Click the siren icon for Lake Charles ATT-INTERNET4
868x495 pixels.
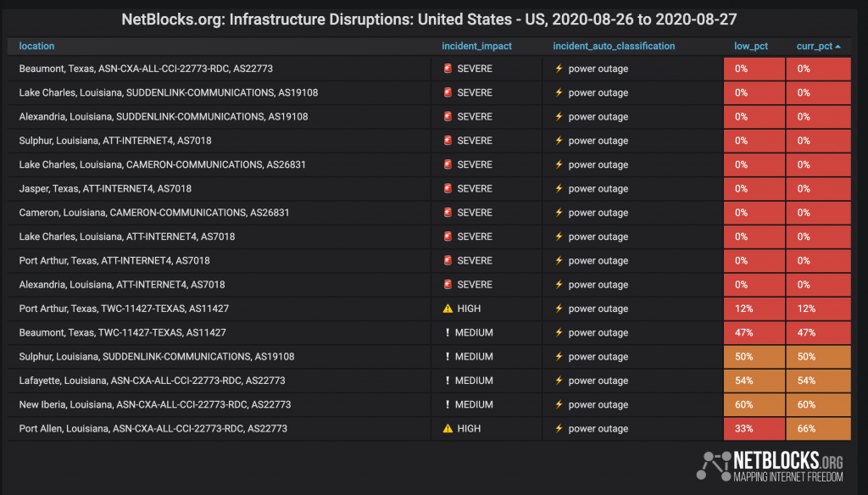[x=448, y=236]
